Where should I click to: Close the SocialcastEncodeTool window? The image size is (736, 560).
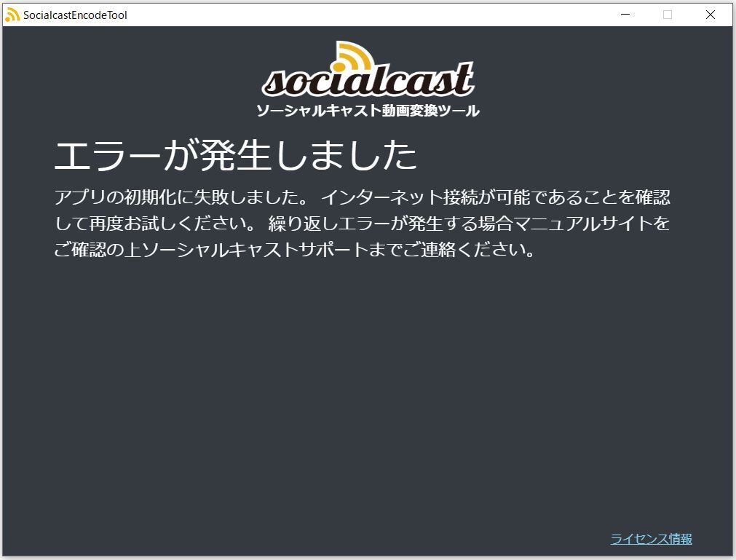pos(711,15)
